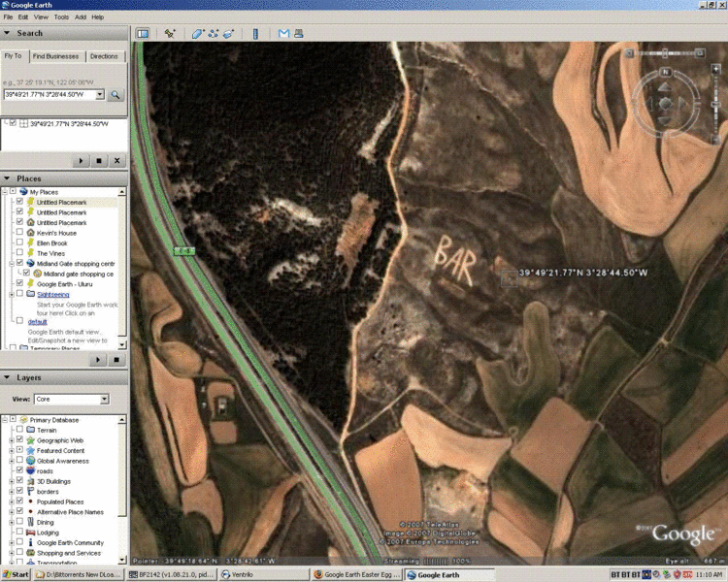Open the File menu
The width and height of the screenshot is (728, 582).
(8, 17)
